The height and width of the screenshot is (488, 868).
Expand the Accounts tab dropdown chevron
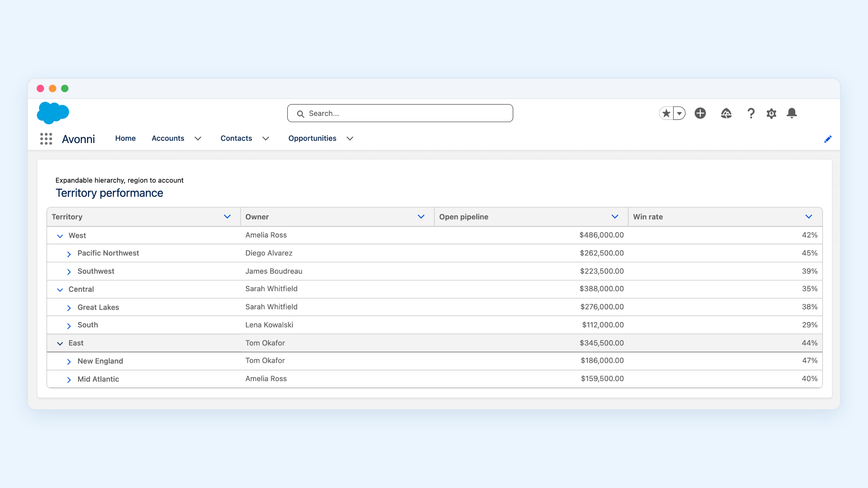point(198,139)
